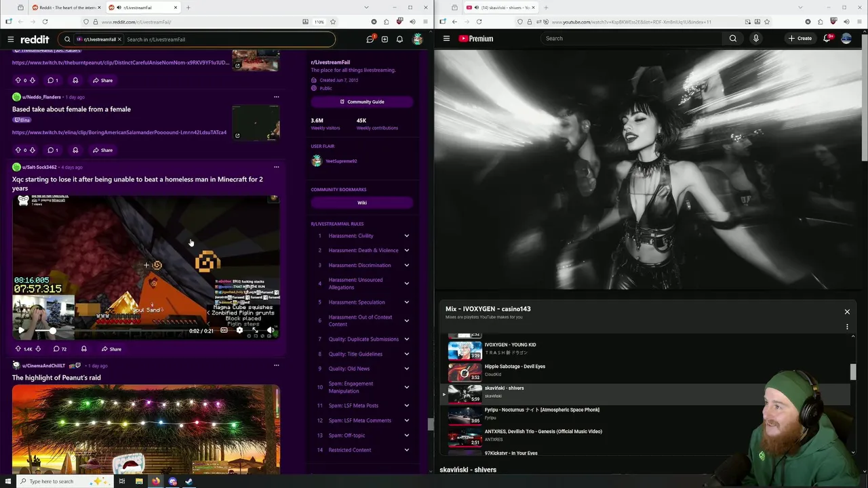Open Reddit hamburger menu
The width and height of the screenshot is (868, 488).
pos(10,39)
